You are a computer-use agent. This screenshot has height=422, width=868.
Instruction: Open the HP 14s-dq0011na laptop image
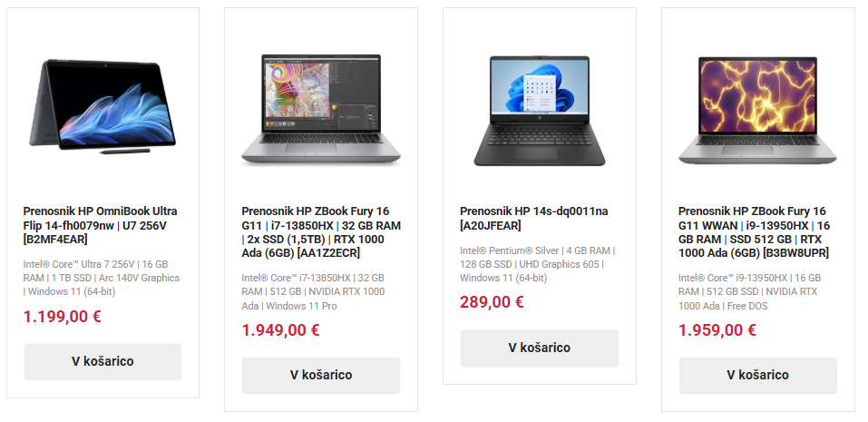point(539,110)
